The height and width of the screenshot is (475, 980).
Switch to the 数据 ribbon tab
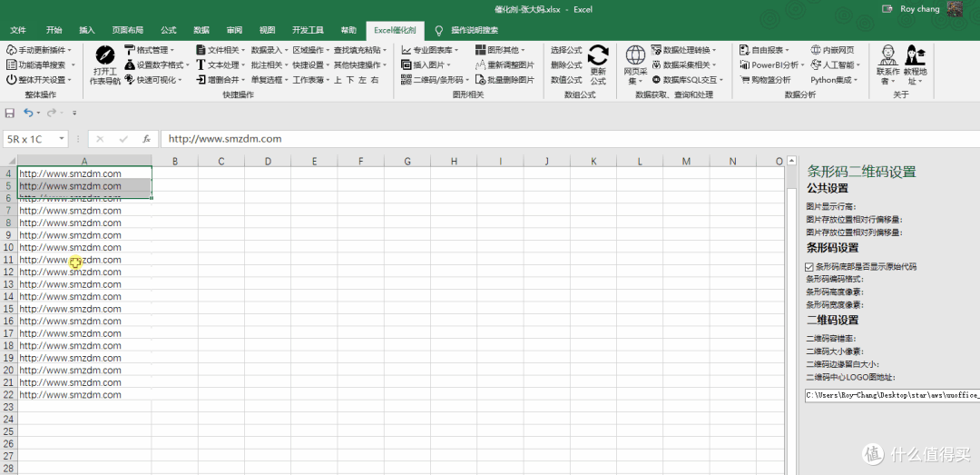[x=201, y=30]
